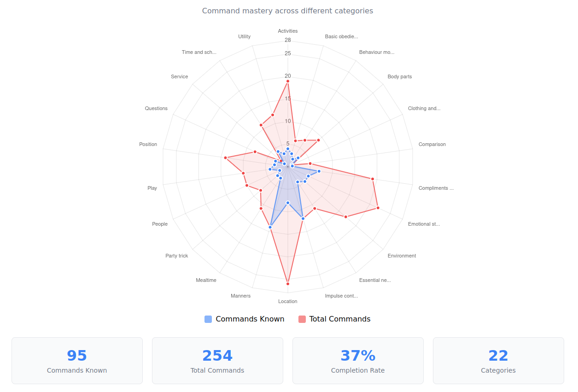The width and height of the screenshot is (578, 392).
Task: Click the red Activities data point
Action: tap(288, 81)
